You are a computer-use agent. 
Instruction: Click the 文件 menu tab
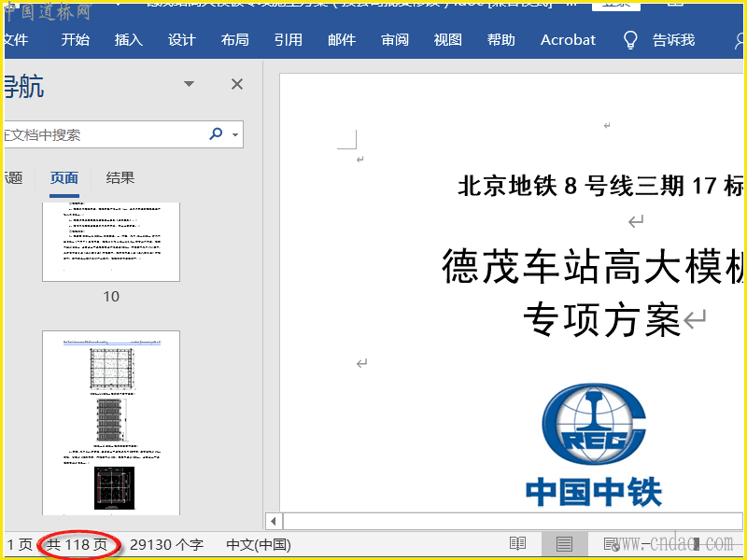[x=16, y=39]
